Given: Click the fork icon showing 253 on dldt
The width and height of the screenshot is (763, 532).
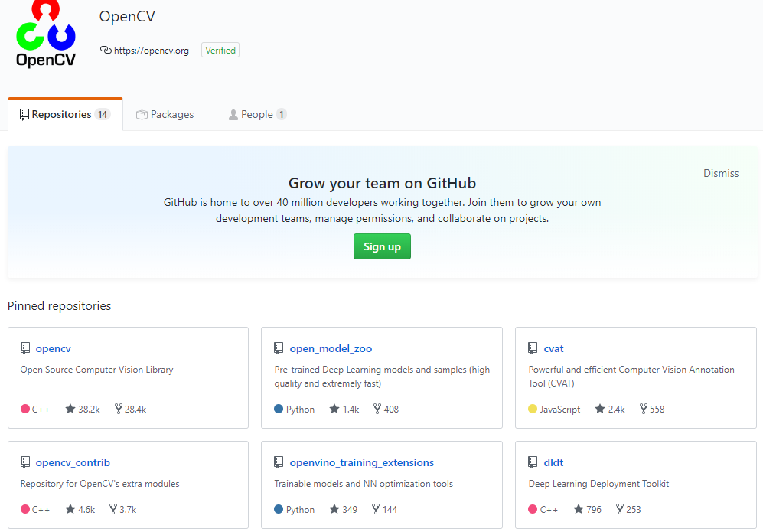Looking at the screenshot, I should [x=619, y=509].
